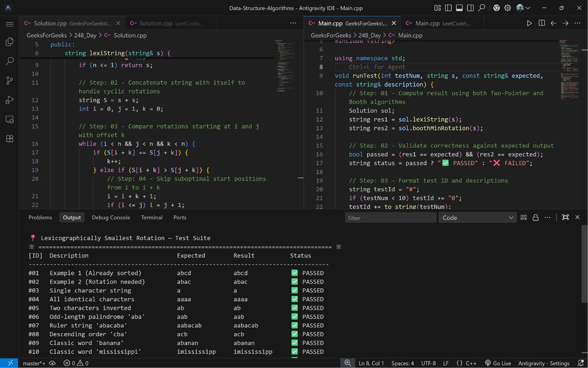Open Antigravity - Settings from the status bar

[x=545, y=363]
